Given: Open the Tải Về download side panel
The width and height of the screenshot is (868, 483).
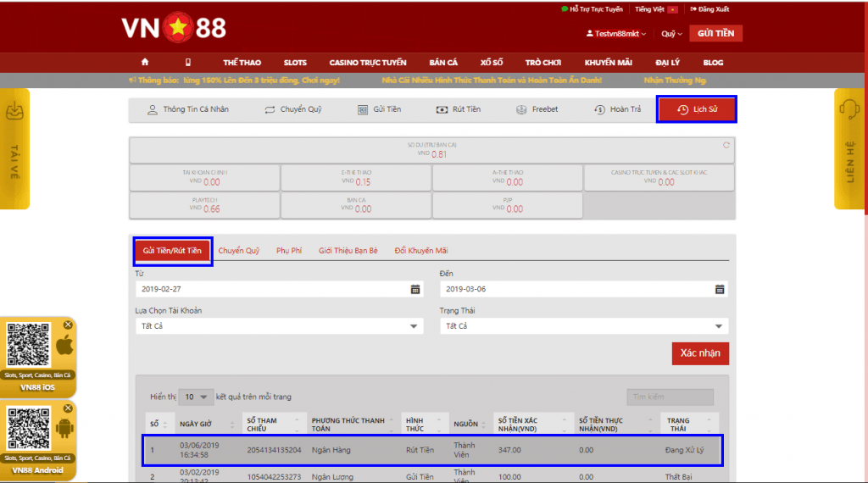Looking at the screenshot, I should tap(15, 148).
